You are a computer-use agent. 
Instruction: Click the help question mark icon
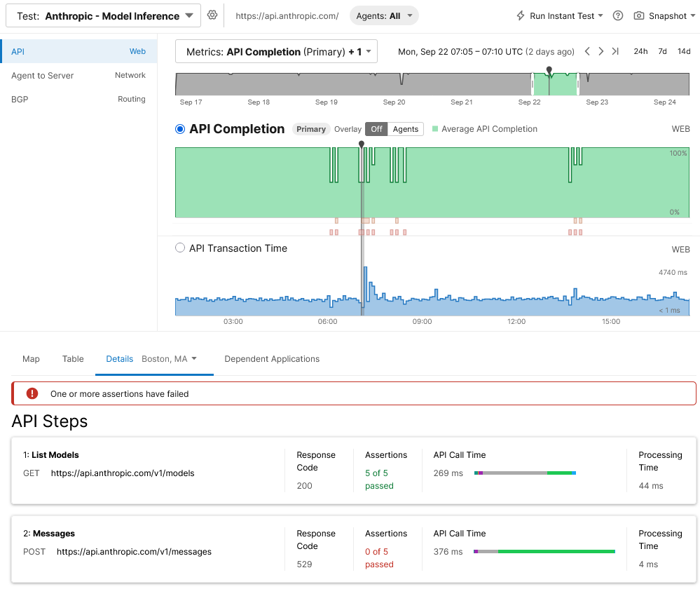[x=618, y=15]
